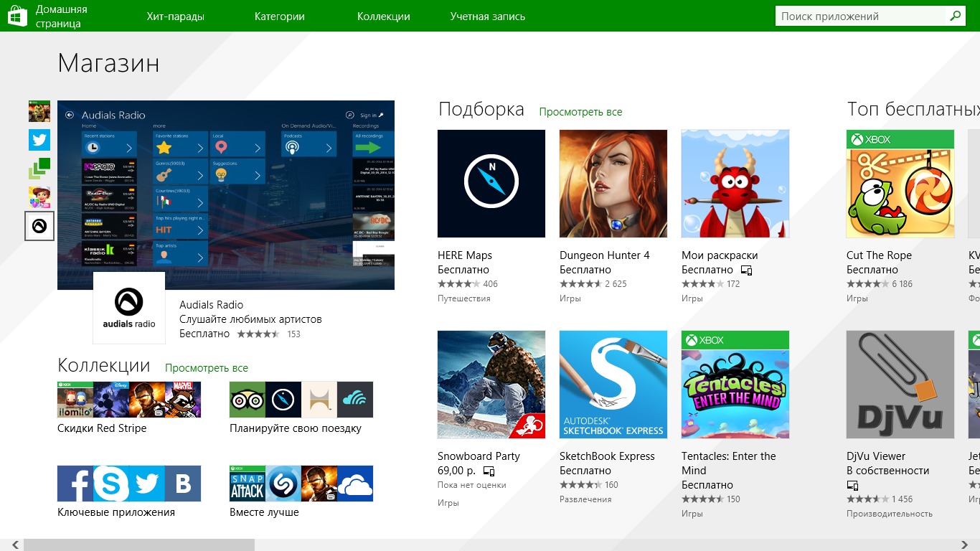Open the HERE Maps app tile
This screenshot has height=551, width=980.
coord(491,184)
